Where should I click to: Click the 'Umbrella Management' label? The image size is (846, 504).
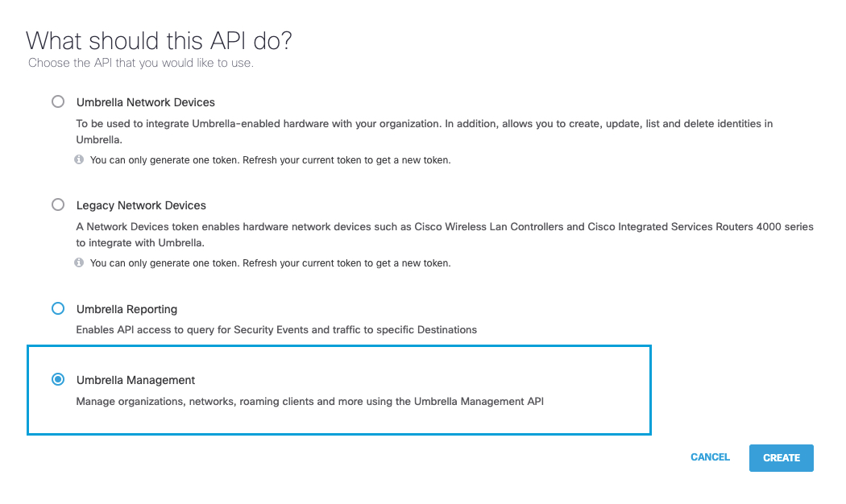click(x=135, y=380)
